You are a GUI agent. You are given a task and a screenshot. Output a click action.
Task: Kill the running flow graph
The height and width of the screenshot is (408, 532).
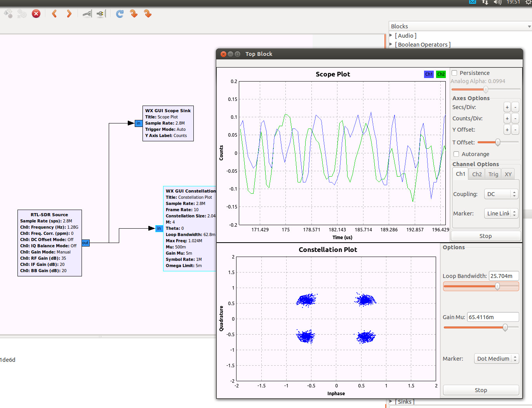click(x=36, y=14)
